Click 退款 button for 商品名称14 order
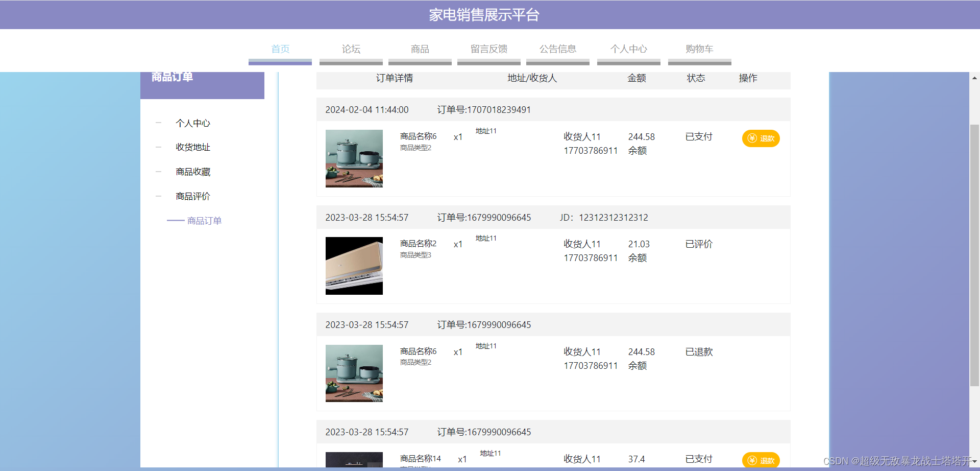980x471 pixels. (761, 460)
